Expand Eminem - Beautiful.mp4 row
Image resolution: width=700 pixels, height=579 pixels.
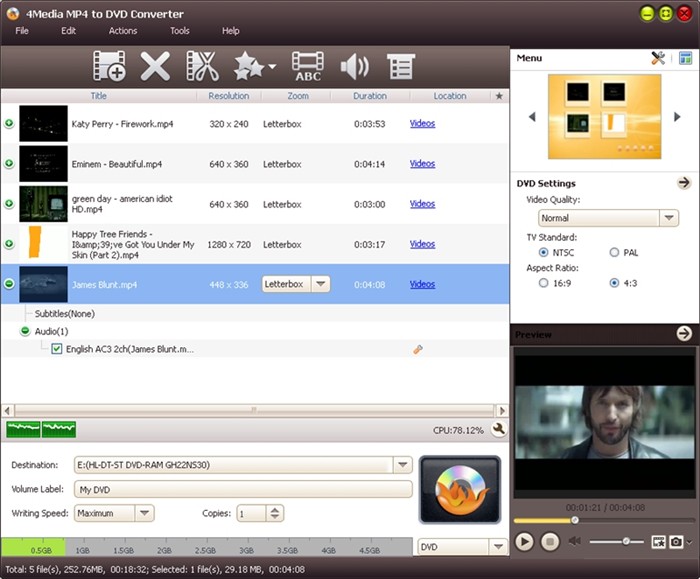click(x=9, y=164)
